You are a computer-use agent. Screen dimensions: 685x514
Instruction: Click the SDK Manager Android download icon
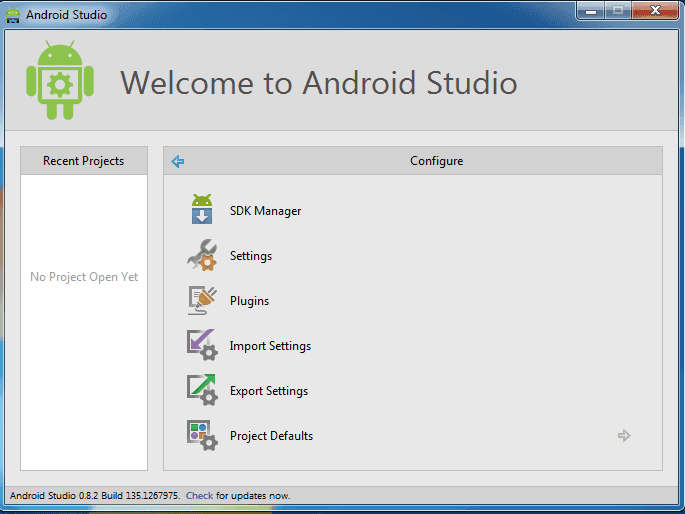tap(202, 210)
